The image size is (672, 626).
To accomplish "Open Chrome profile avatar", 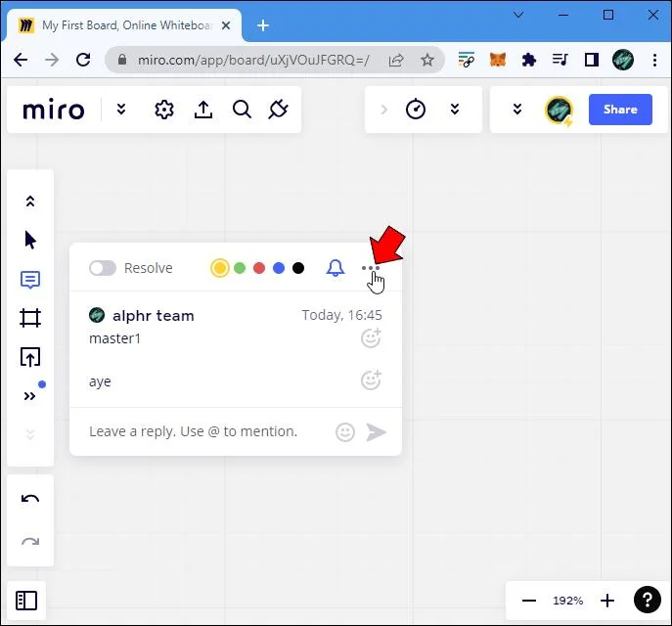I will coord(623,60).
